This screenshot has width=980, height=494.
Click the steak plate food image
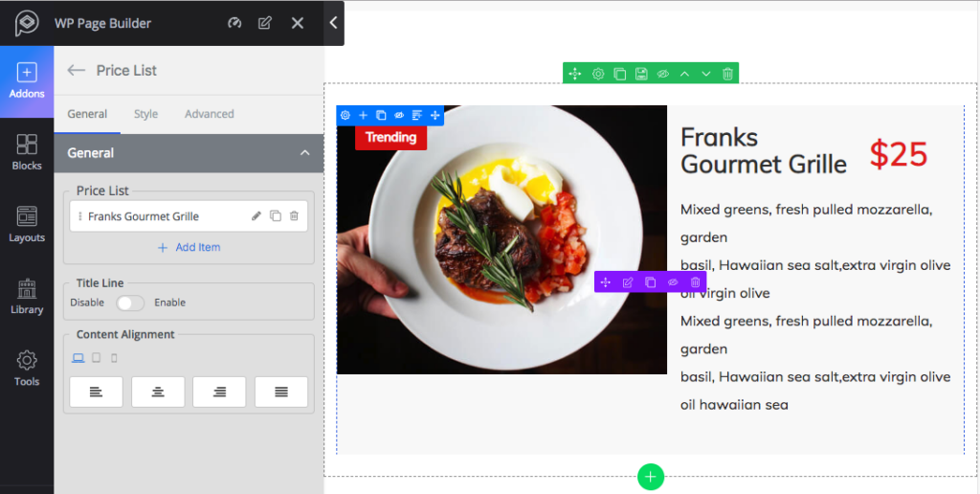[501, 239]
